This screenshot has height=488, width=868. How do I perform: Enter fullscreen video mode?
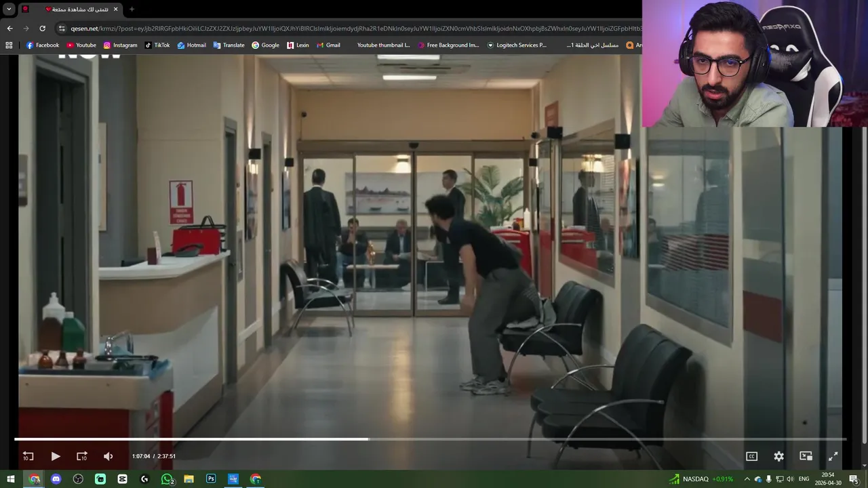(833, 456)
